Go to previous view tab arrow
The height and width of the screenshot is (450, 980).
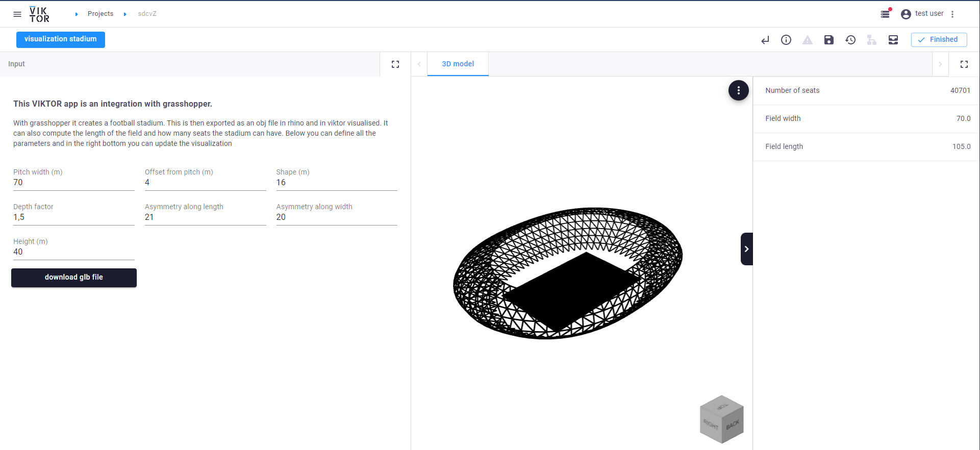click(x=419, y=64)
